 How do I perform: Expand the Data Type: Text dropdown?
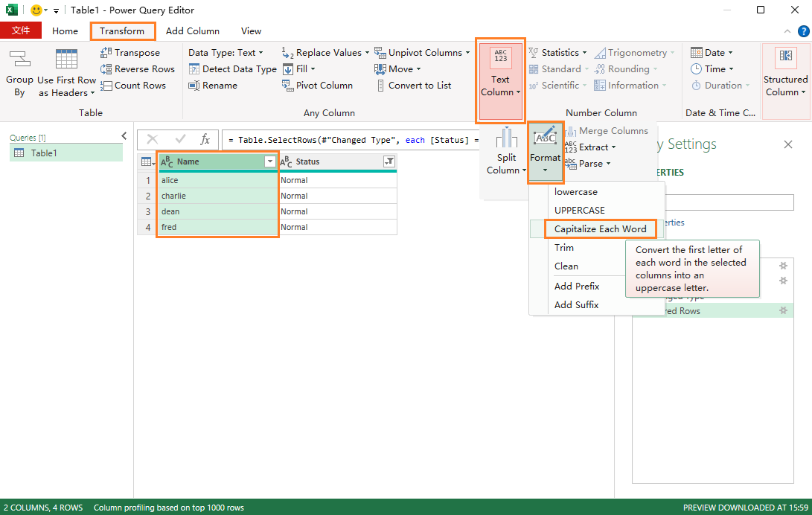[261, 53]
